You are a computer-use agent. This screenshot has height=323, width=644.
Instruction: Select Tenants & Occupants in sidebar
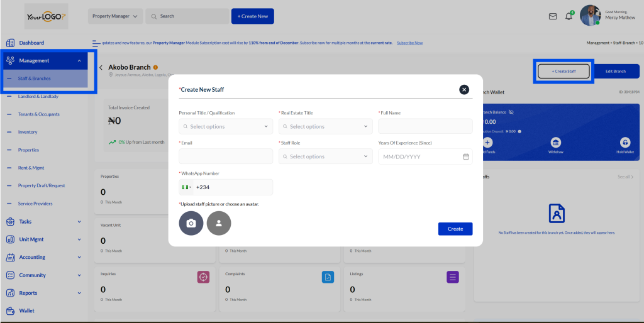pyautogui.click(x=39, y=114)
